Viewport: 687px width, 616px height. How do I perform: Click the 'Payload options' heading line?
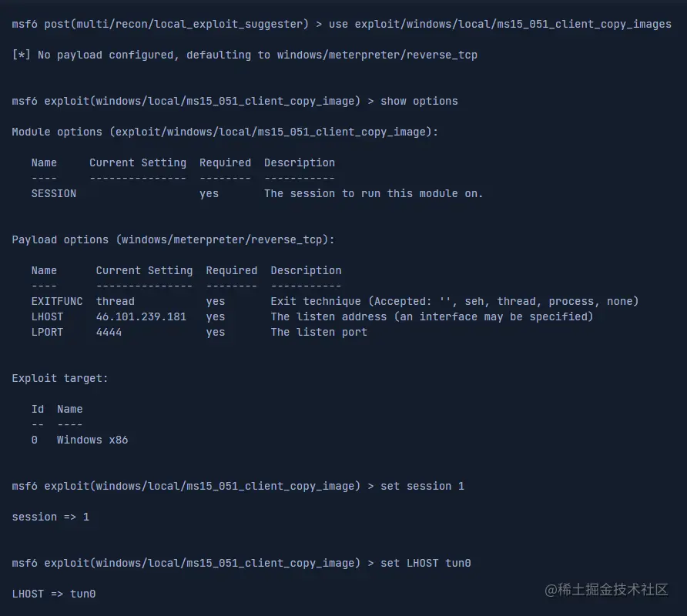(173, 239)
